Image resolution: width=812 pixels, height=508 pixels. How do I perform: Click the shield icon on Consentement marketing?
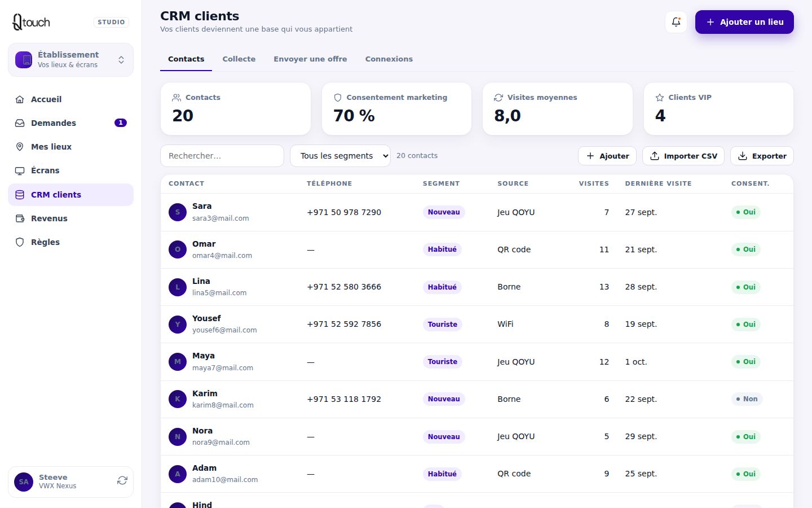tap(338, 98)
